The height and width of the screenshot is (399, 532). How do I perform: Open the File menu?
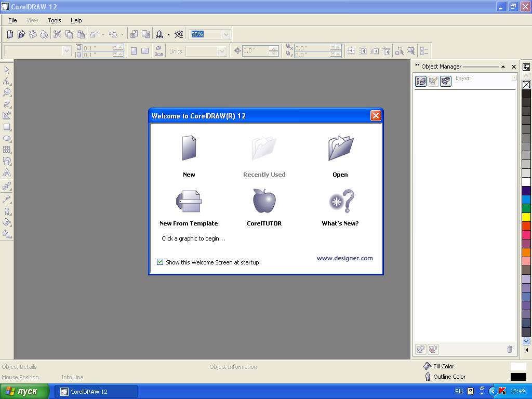pos(12,20)
